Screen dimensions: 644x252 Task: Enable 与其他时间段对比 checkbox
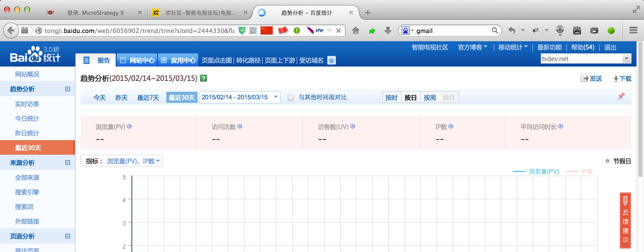click(291, 98)
